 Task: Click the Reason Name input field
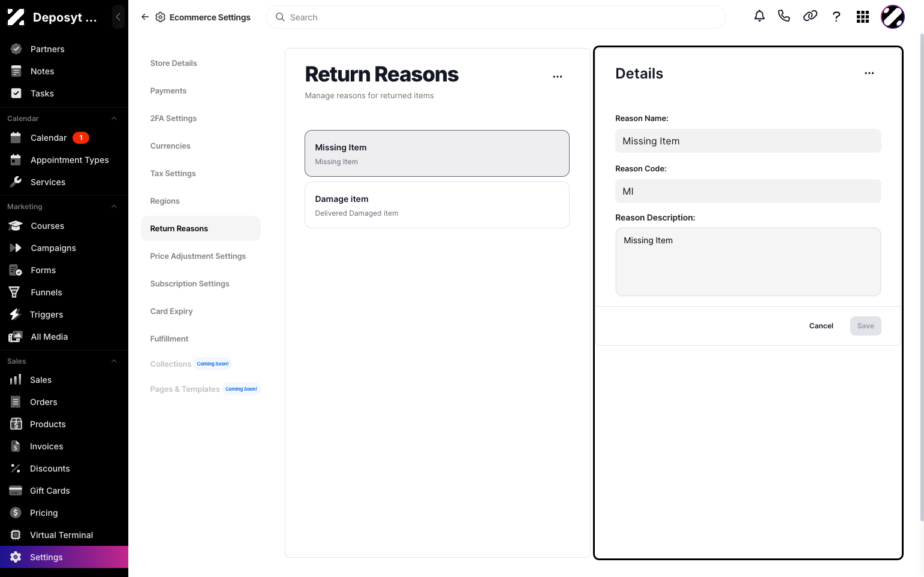click(748, 141)
